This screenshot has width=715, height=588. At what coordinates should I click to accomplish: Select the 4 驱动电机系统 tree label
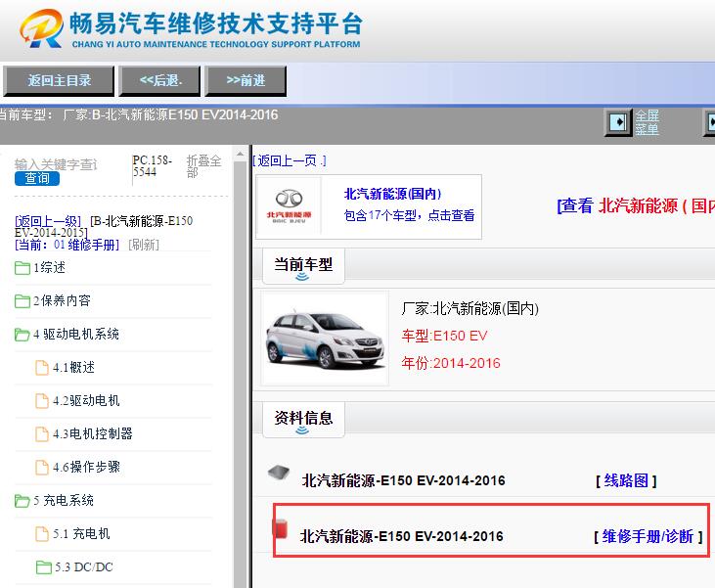(76, 334)
